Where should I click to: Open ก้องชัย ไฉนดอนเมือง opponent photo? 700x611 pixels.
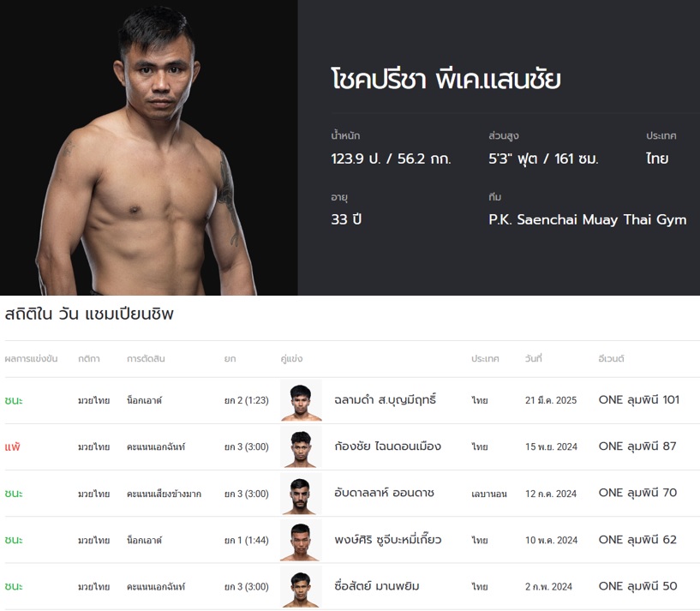click(x=301, y=446)
